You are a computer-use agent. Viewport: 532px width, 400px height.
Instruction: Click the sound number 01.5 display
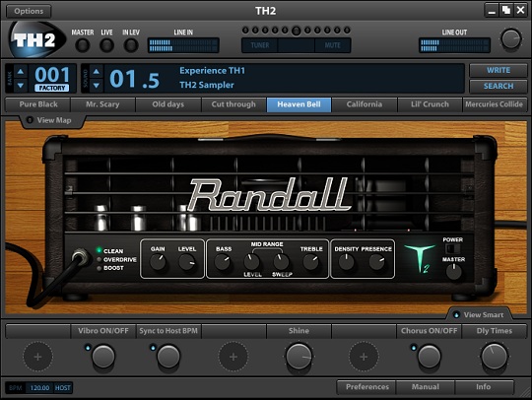[135, 80]
